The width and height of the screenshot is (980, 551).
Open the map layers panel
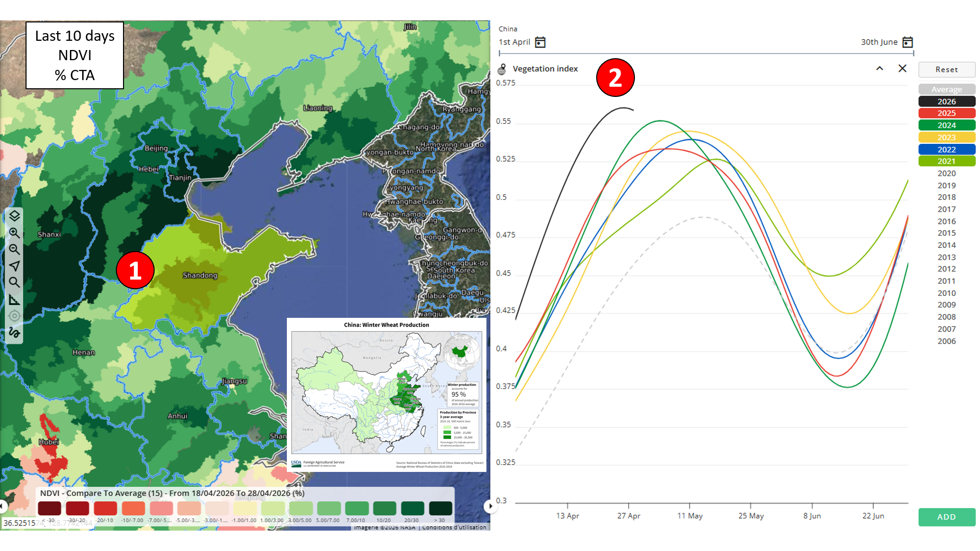click(14, 216)
